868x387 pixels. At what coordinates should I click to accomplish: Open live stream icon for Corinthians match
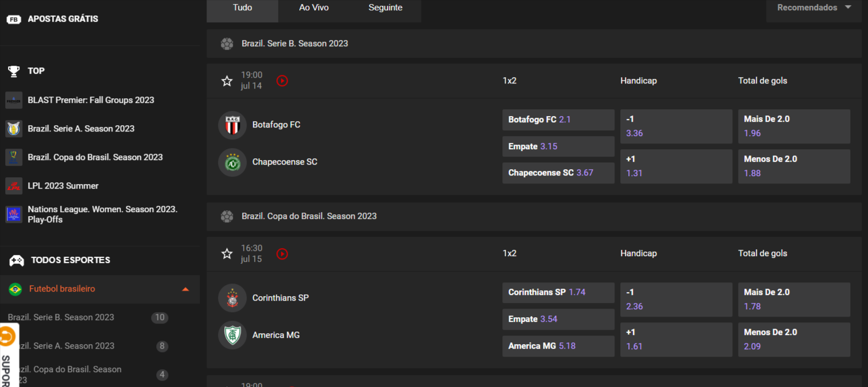coord(282,254)
